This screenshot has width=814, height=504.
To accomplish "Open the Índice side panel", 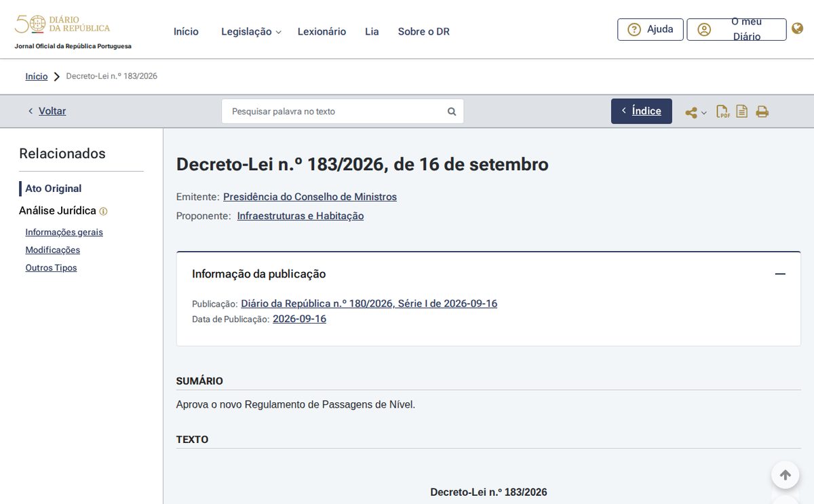I will (x=642, y=111).
